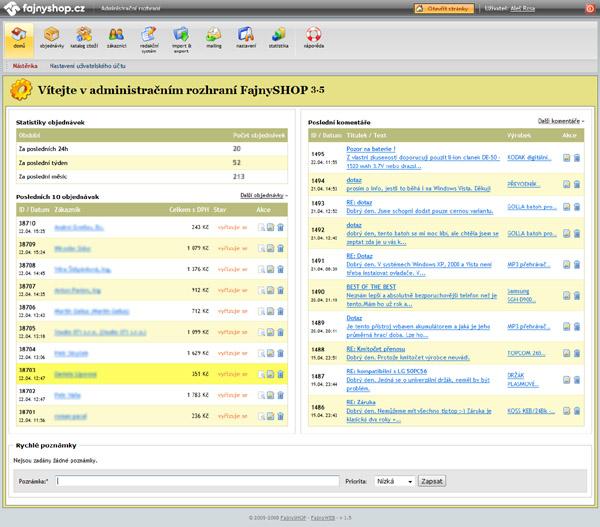
Task: Open the "objednávky" orders toolbar icon
Action: click(x=52, y=38)
